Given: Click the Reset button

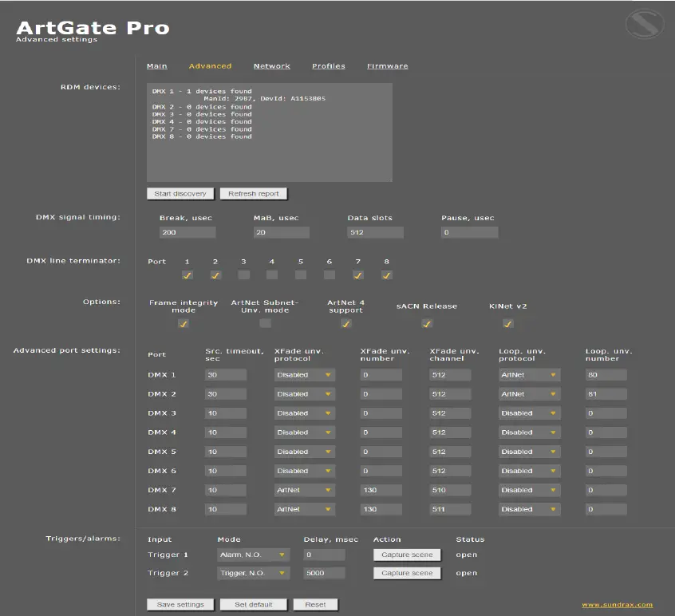Looking at the screenshot, I should (x=315, y=604).
